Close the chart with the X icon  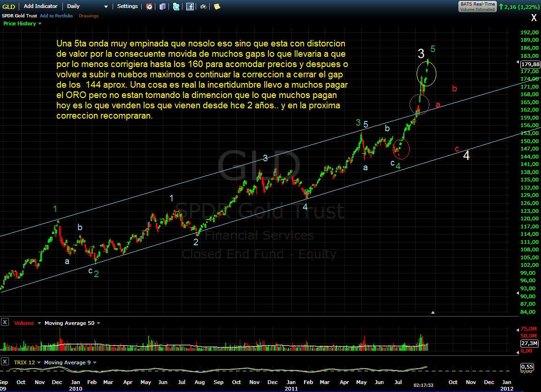(534, 18)
